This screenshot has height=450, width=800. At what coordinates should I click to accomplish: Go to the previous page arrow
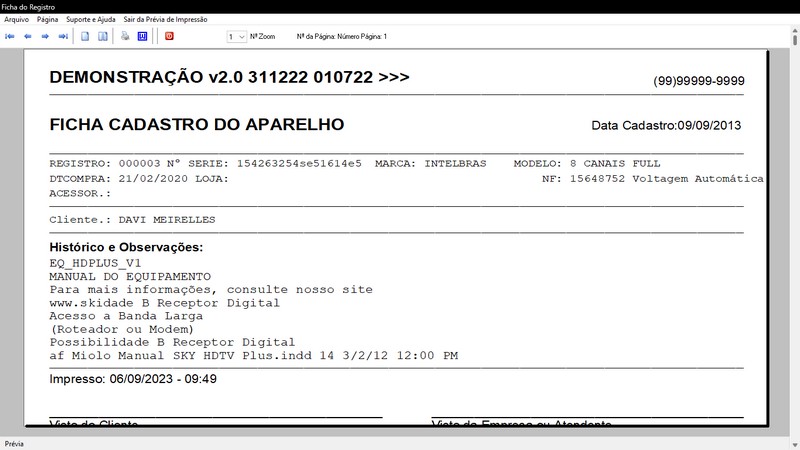point(28,36)
